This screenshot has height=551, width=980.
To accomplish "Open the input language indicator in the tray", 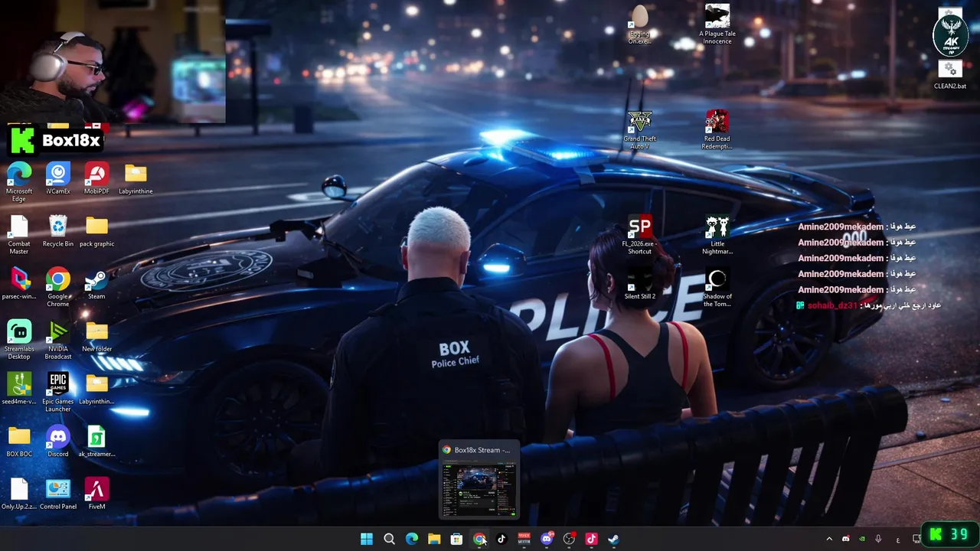I will [x=898, y=540].
